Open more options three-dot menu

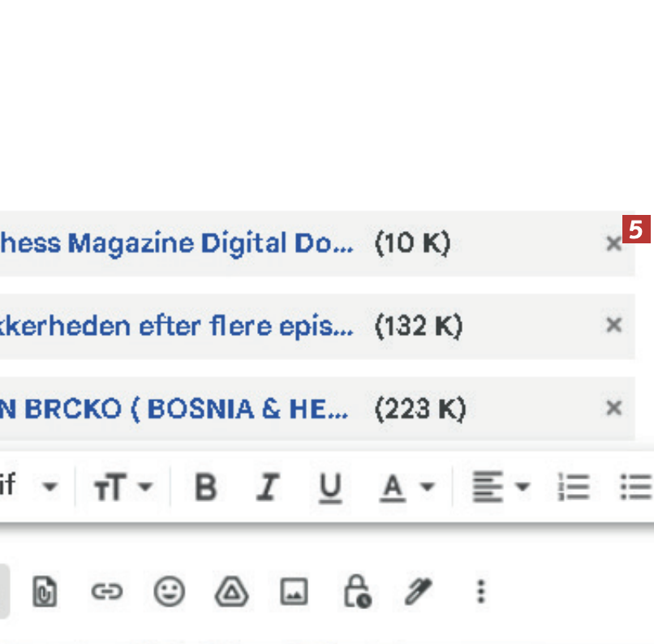tap(481, 592)
